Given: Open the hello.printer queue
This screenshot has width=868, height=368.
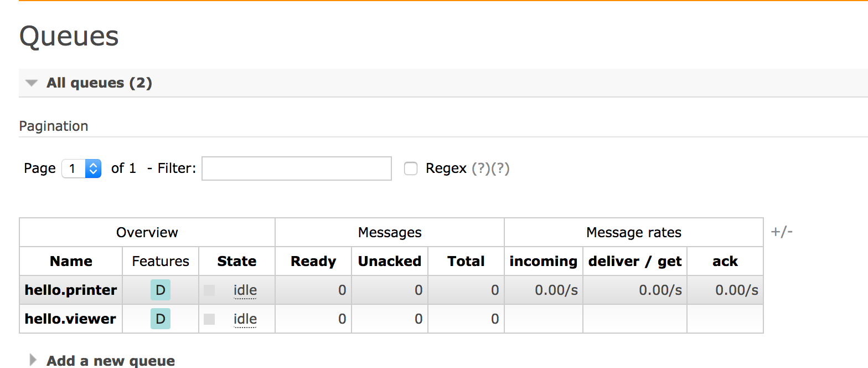Looking at the screenshot, I should point(71,290).
